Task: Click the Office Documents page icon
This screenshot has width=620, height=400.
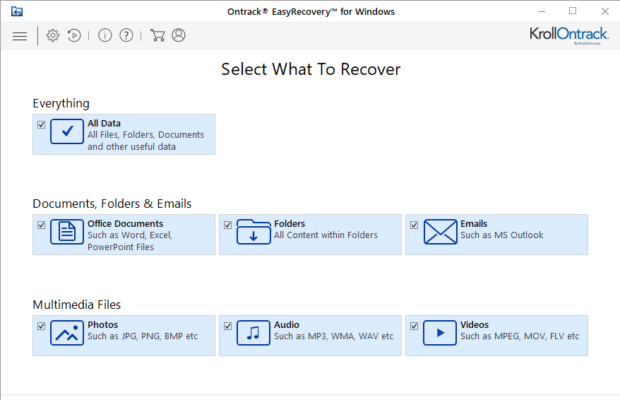Action: [67, 232]
